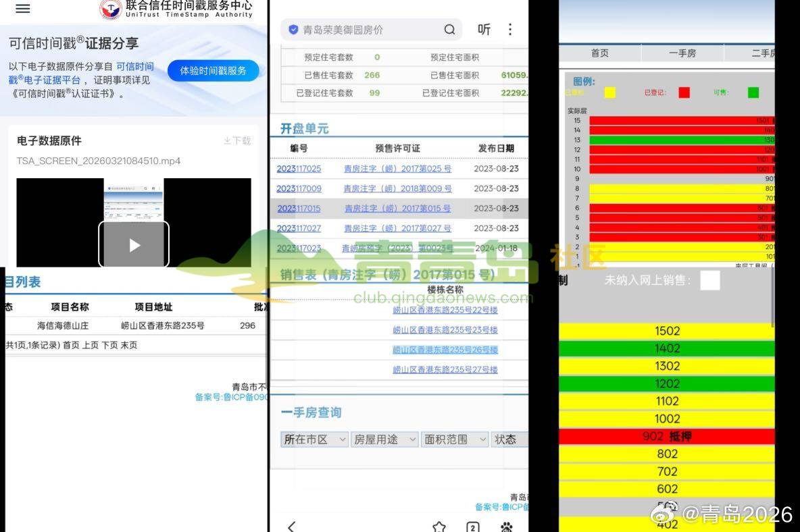Select the green unit cell 1202

[x=667, y=383]
